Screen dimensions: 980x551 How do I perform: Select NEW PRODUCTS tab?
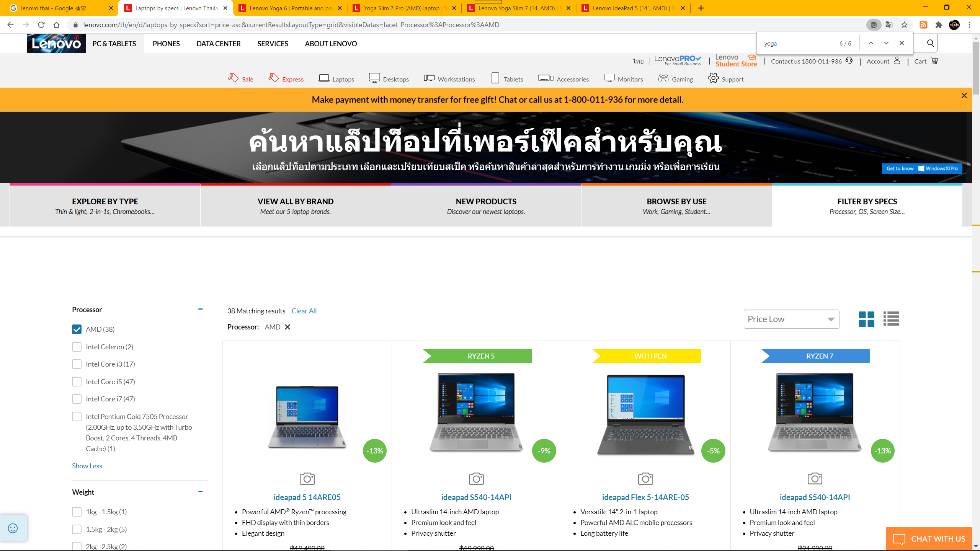click(486, 206)
